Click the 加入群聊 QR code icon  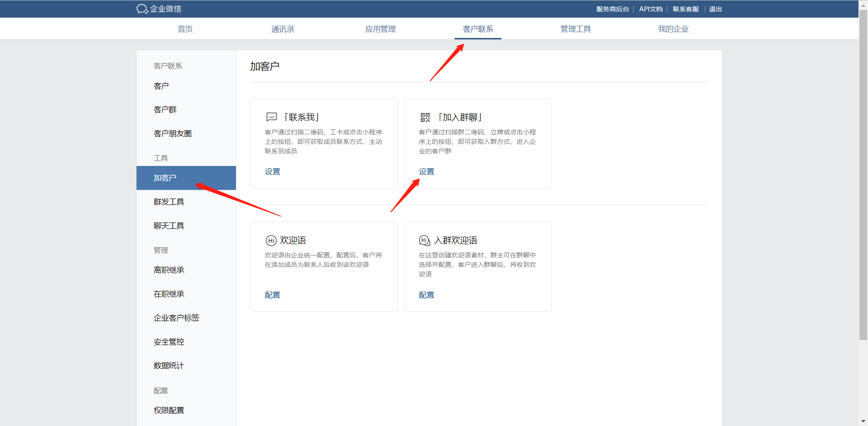click(x=425, y=118)
